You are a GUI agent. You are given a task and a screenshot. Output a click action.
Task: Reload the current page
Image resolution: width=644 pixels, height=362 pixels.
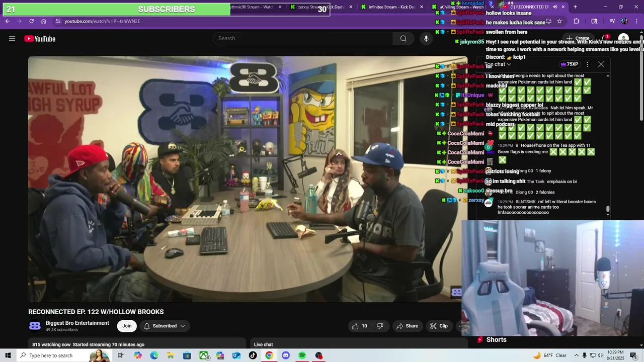click(x=31, y=21)
